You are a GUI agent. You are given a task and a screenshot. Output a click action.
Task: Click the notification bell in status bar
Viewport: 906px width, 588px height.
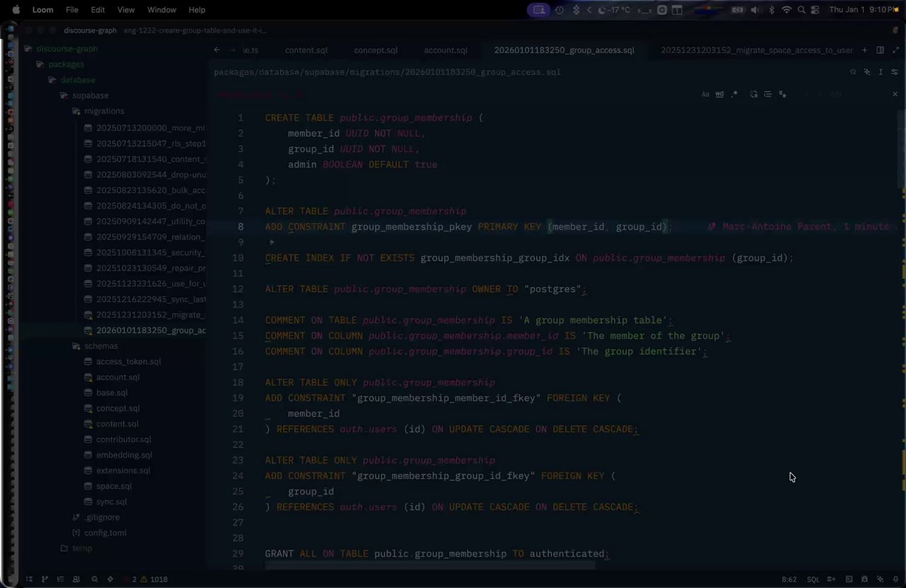895,579
